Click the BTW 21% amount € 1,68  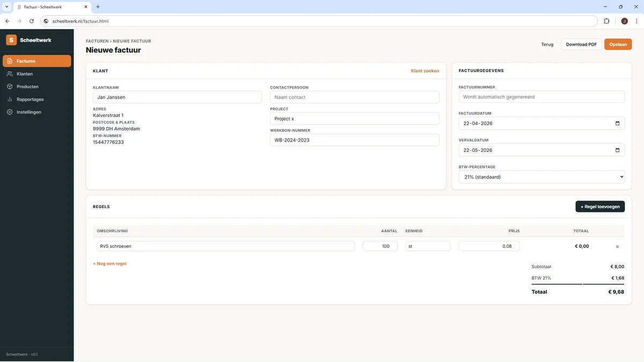(x=618, y=278)
